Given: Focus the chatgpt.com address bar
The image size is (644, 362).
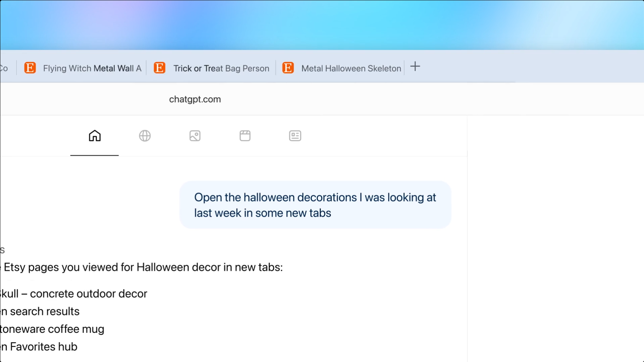Looking at the screenshot, I should click(195, 99).
